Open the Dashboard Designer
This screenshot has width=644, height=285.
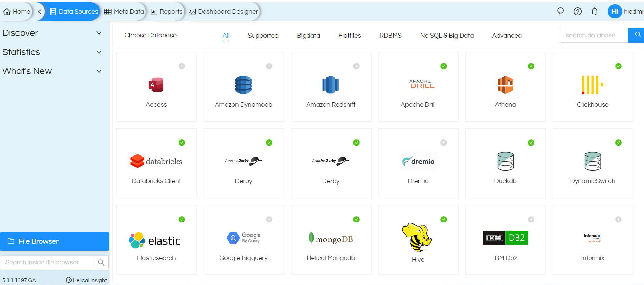pos(223,12)
